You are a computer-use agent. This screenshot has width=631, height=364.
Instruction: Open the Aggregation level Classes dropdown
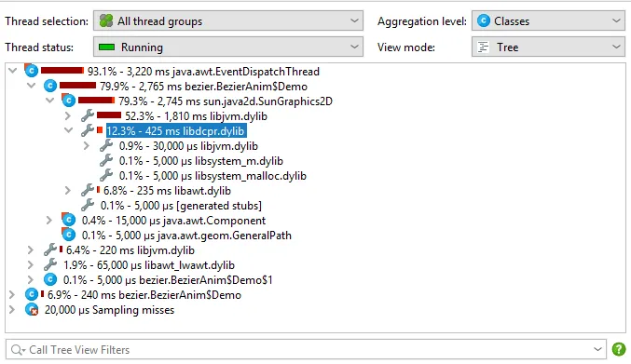[x=548, y=20]
